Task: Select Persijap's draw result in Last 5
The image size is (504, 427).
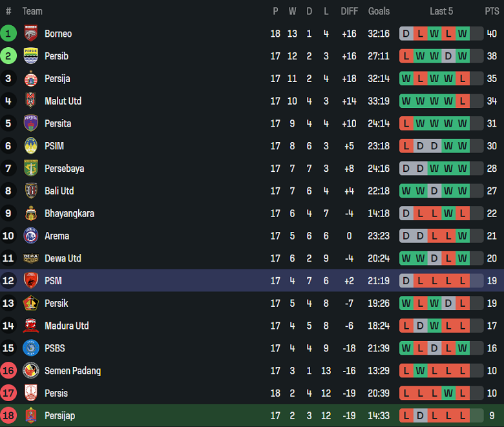Action: point(420,415)
